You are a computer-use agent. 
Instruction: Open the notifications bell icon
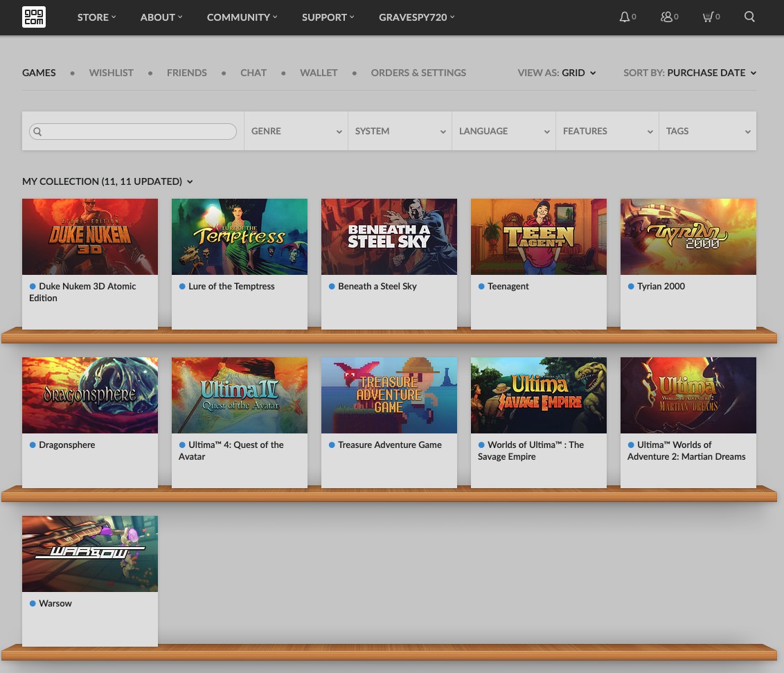625,17
